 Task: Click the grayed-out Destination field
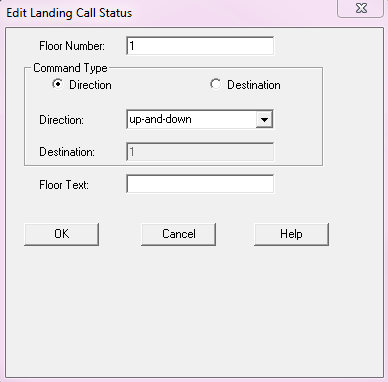click(200, 152)
